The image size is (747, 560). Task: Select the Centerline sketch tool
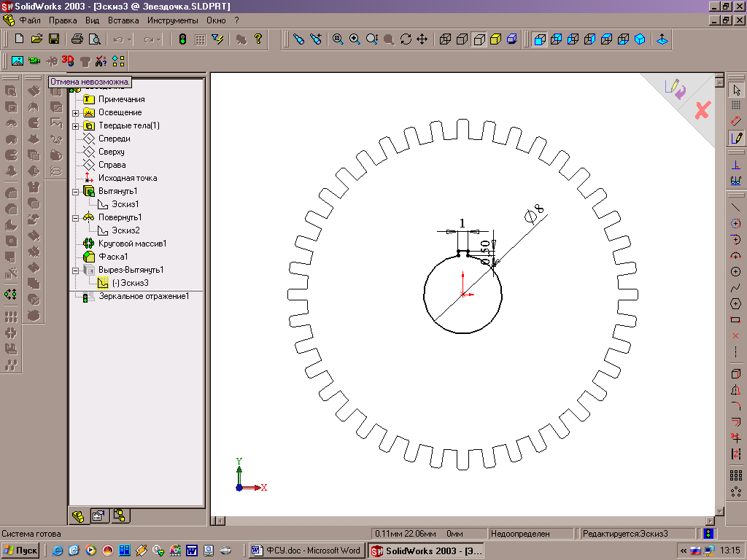[736, 352]
